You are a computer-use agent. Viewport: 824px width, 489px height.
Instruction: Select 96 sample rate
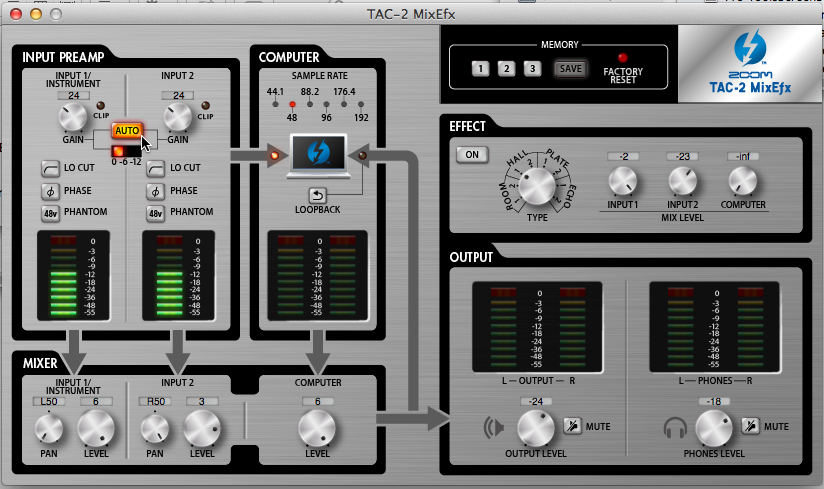click(x=326, y=104)
